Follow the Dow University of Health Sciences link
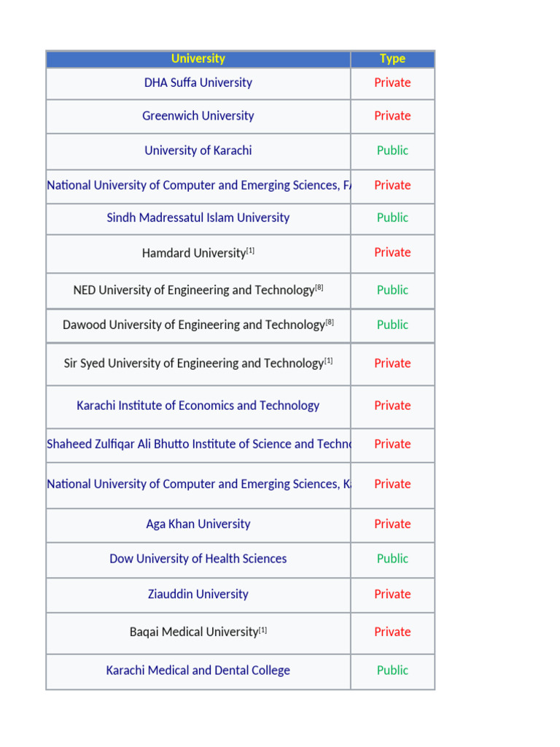This screenshot has height=747, width=560. pyautogui.click(x=198, y=559)
